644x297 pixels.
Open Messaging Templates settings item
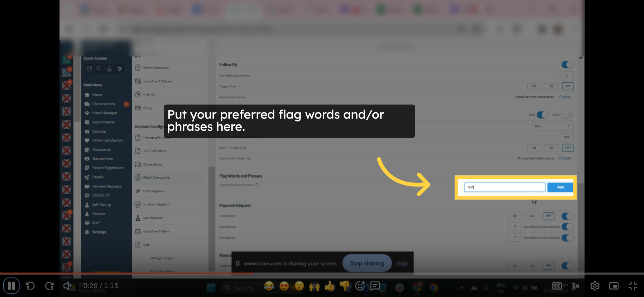click(x=169, y=137)
